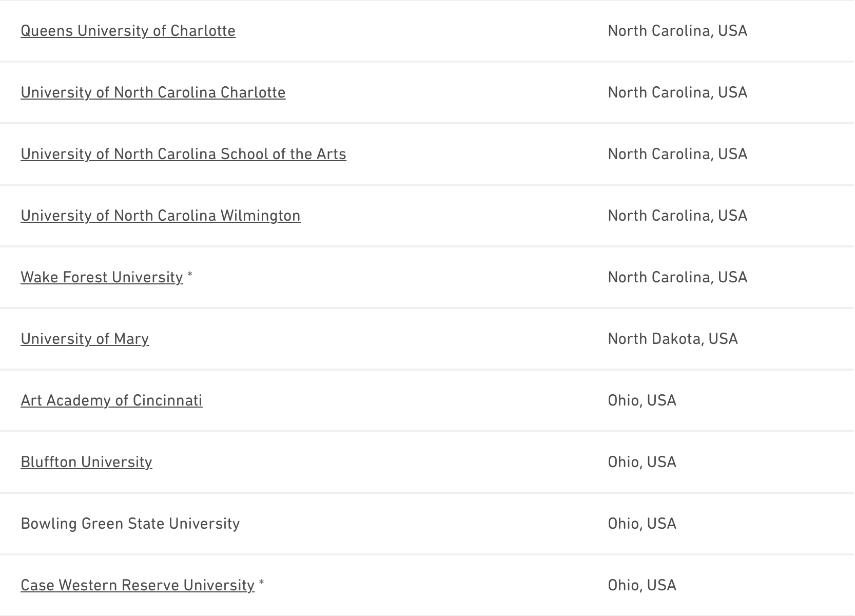The height and width of the screenshot is (616, 855).
Task: Visit the Bluffton University link
Action: click(x=86, y=462)
